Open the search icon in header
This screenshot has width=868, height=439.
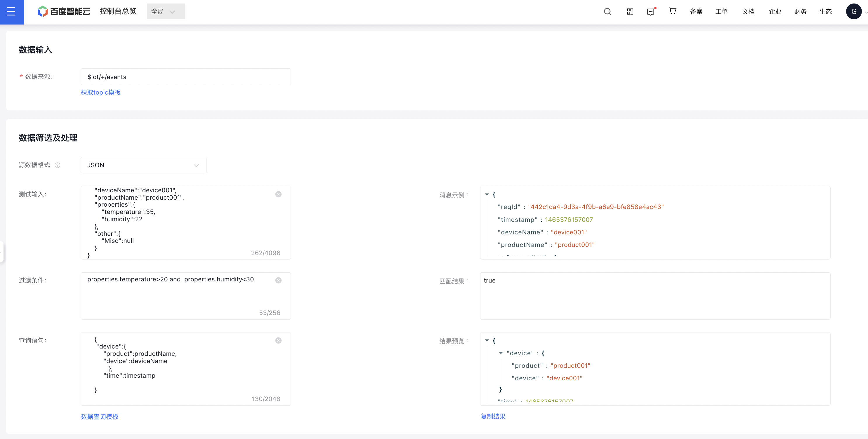click(x=607, y=12)
